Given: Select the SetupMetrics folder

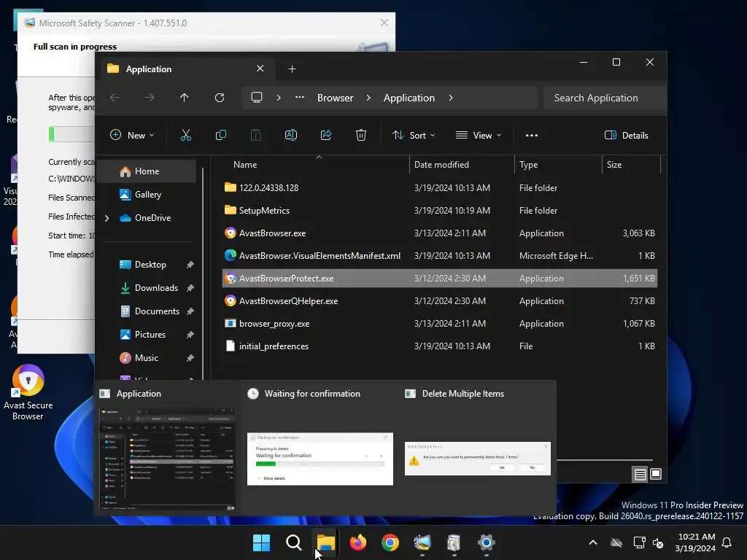Looking at the screenshot, I should click(x=439, y=211).
